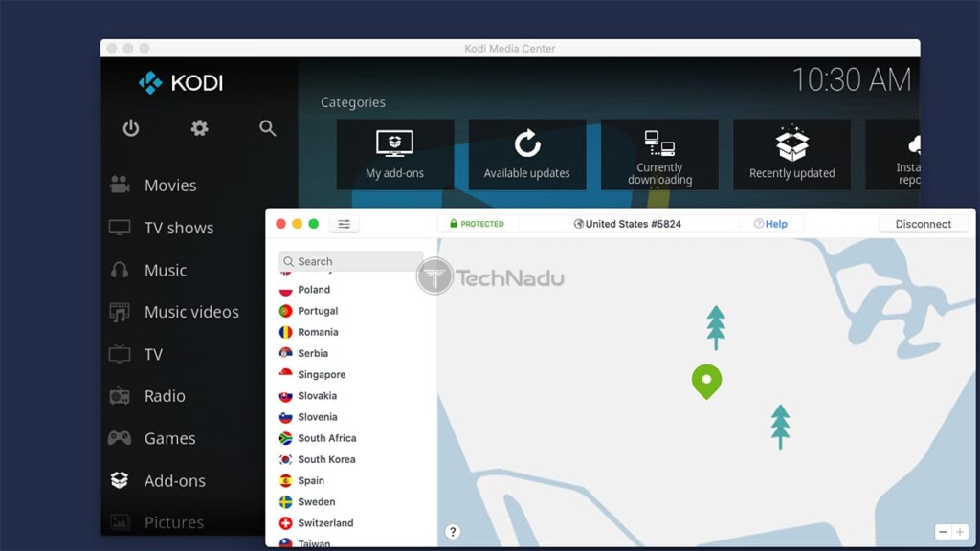Select Spain from the country list

pos(311,481)
